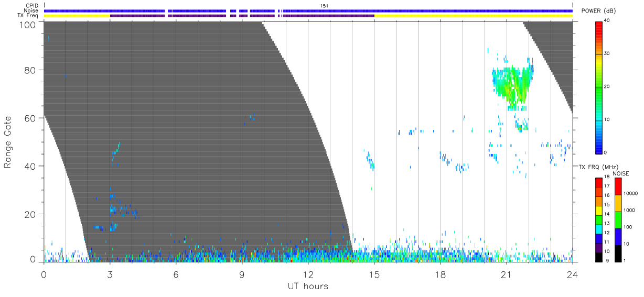Click the 9 tick on TX FRQ legend
Viewport: 644px width, 297px height.
[606, 260]
